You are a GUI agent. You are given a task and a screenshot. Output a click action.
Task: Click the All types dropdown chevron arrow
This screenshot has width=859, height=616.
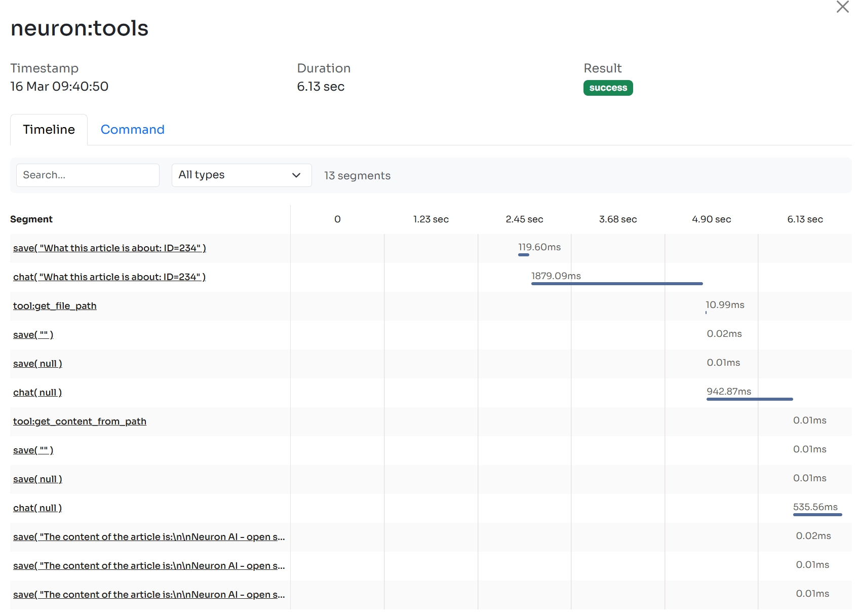coord(296,175)
